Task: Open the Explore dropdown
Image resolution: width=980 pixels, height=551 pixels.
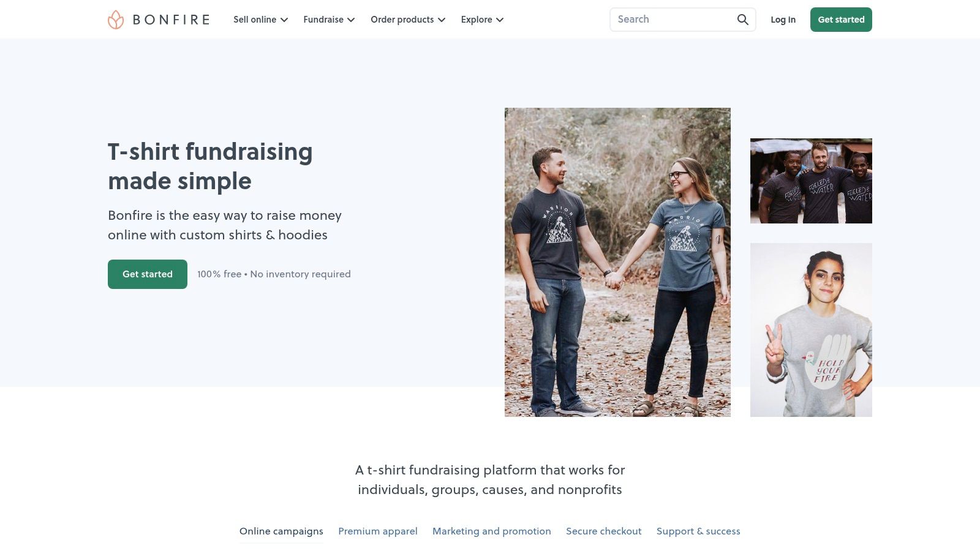Action: pos(482,20)
